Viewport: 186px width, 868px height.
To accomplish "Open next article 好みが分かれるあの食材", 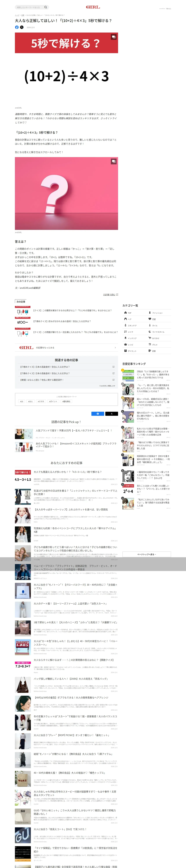I will click(x=66, y=321).
